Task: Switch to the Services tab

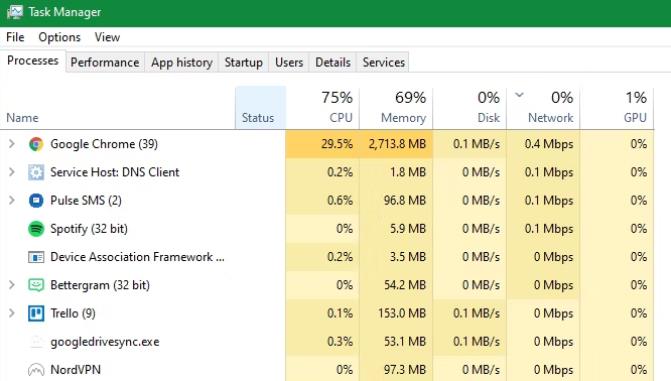Action: click(x=383, y=63)
